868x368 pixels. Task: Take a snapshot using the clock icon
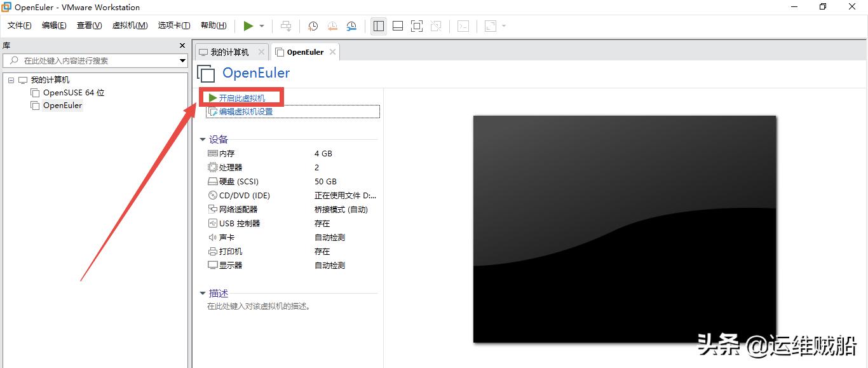pos(313,26)
